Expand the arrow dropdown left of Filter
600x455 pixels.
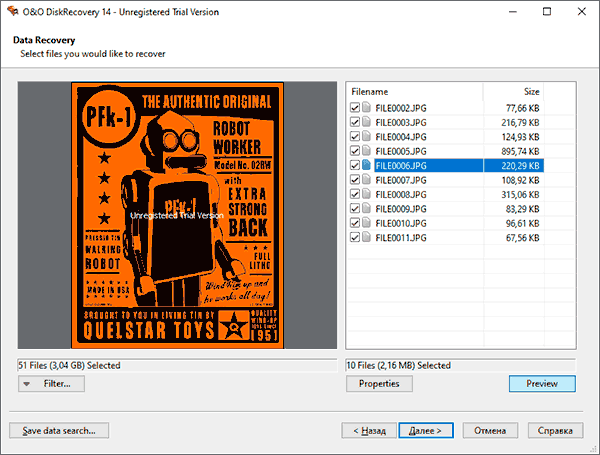click(27, 384)
